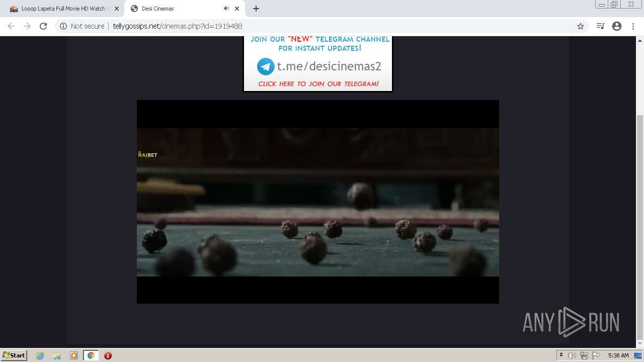This screenshot has width=644, height=362.
Task: Click the Telegram logo icon
Action: (x=266, y=66)
